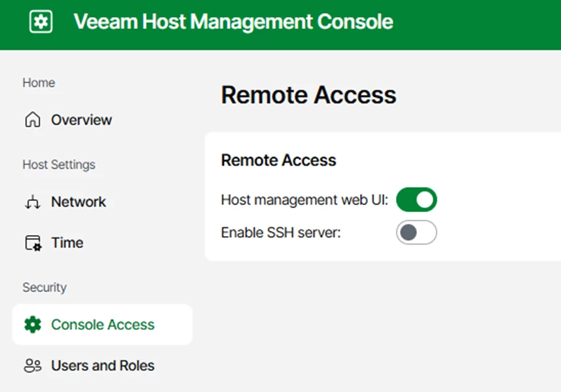This screenshot has width=561, height=392.
Task: Click the Remote Access card subtitle
Action: click(278, 160)
